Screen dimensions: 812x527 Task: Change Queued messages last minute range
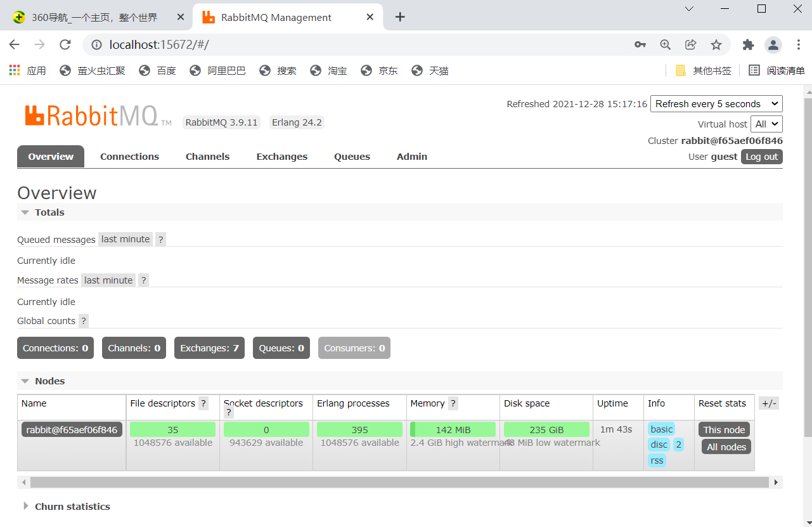tap(126, 240)
